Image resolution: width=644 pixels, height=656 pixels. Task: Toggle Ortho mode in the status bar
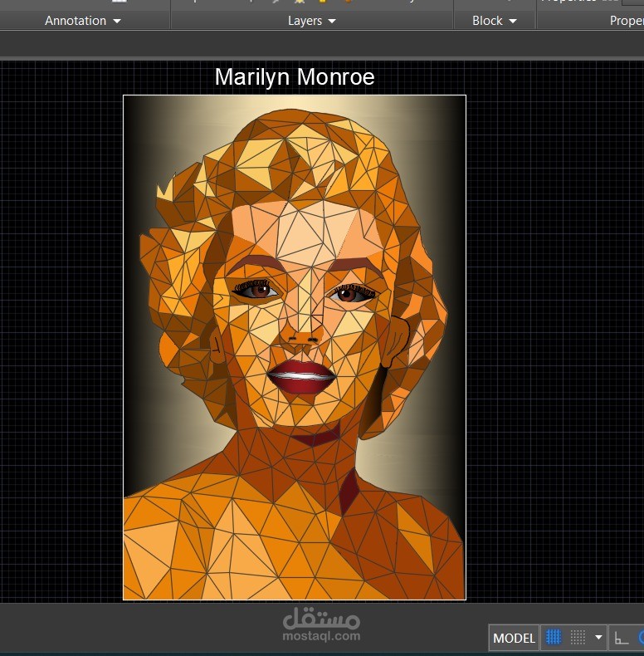tap(622, 638)
